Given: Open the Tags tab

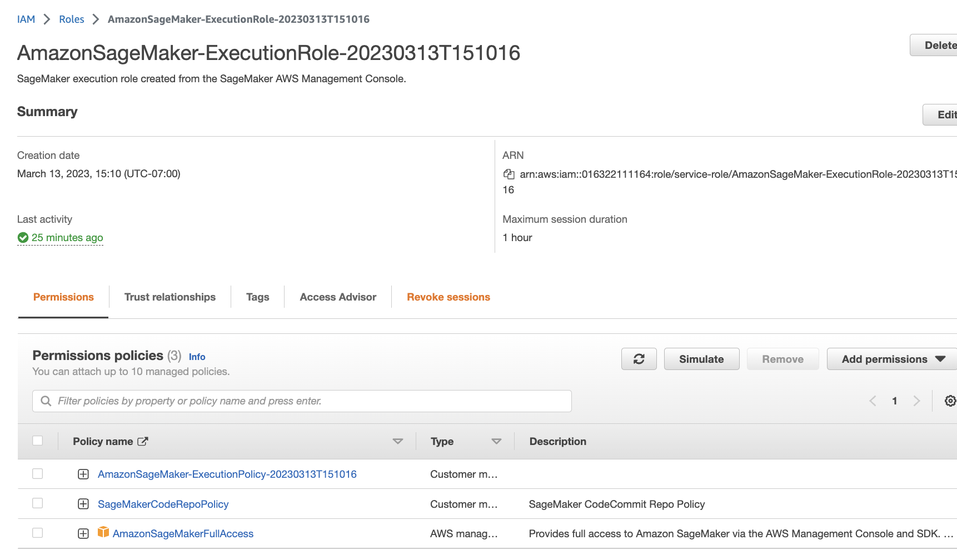Looking at the screenshot, I should pos(258,297).
